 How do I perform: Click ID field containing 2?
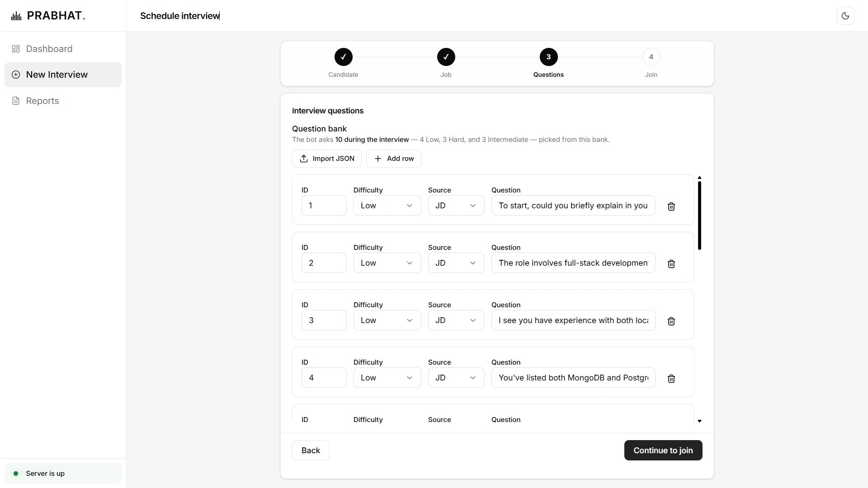[x=324, y=263]
